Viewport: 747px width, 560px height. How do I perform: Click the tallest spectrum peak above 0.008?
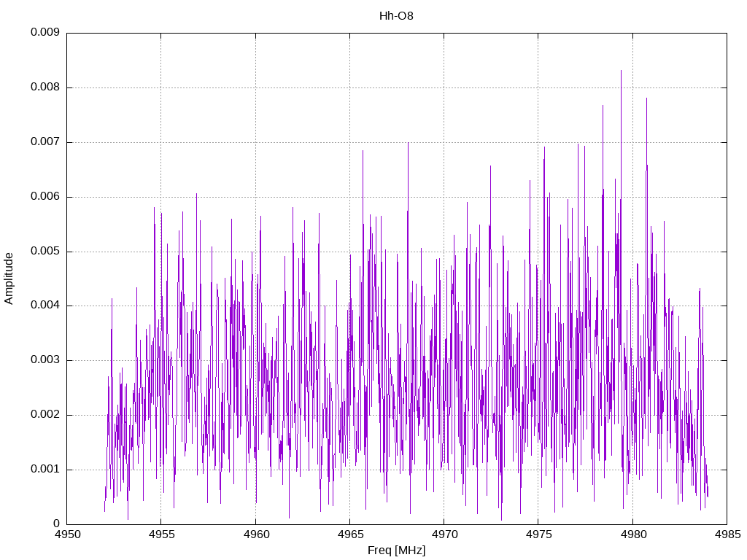tap(622, 71)
